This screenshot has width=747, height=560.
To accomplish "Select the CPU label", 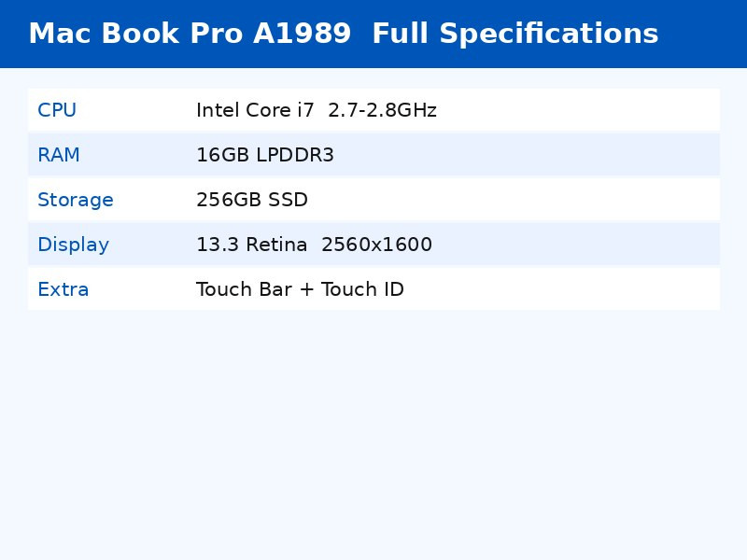I will [x=57, y=110].
